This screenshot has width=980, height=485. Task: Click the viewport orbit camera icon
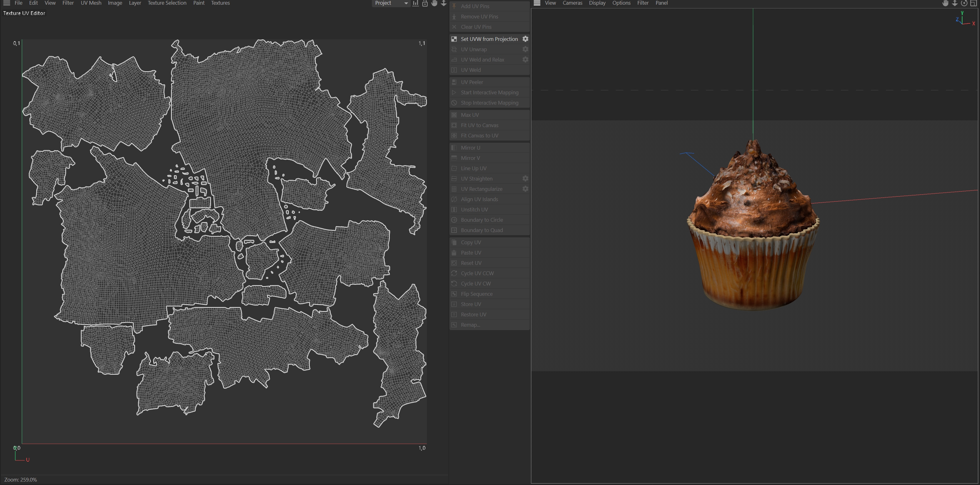(964, 3)
